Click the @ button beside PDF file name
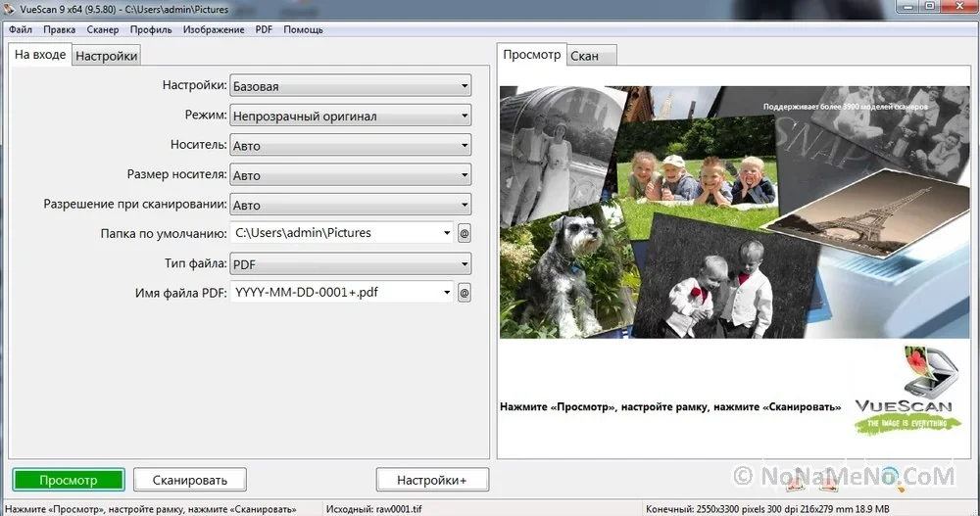 click(x=465, y=293)
